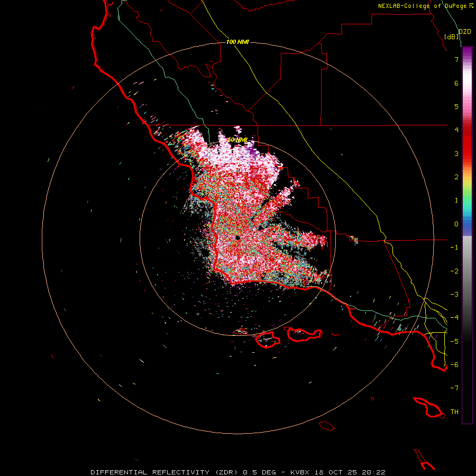Pick the -5 value on the dB scale
The image size is (476, 476).
pyautogui.click(x=454, y=342)
